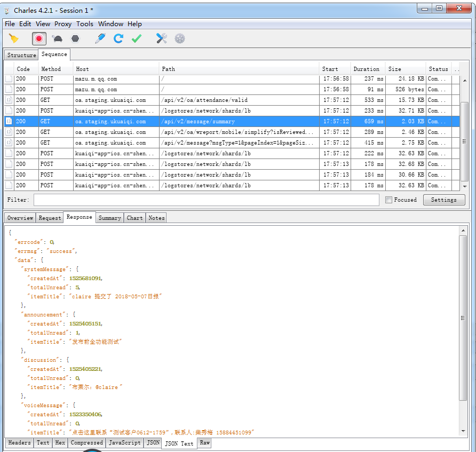Switch to the JSON view tab
This screenshot has height=452, width=476.
tap(153, 442)
